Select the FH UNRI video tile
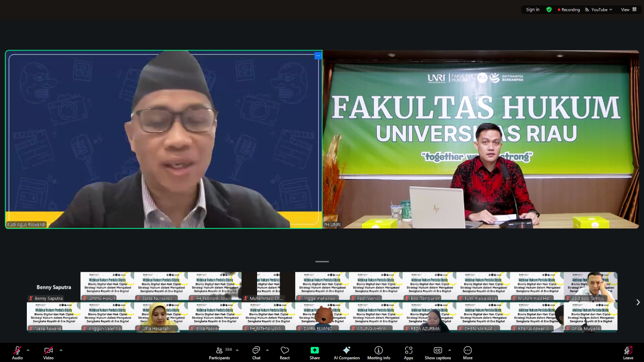This screenshot has width=644, height=362. tap(481, 139)
